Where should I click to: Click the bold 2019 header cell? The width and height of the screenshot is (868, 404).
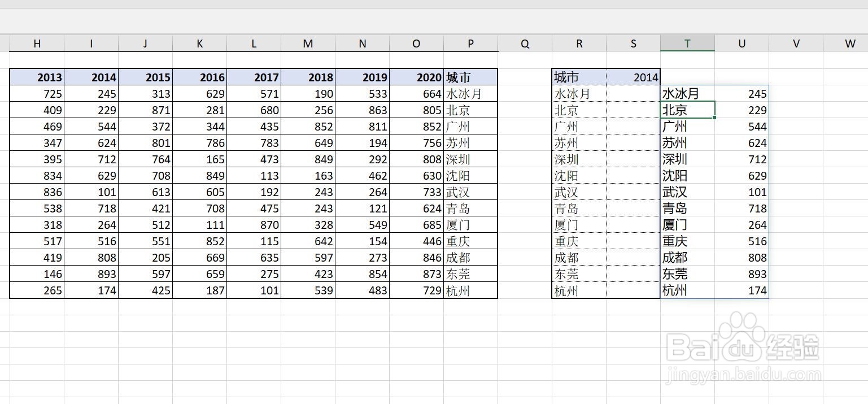coord(362,77)
